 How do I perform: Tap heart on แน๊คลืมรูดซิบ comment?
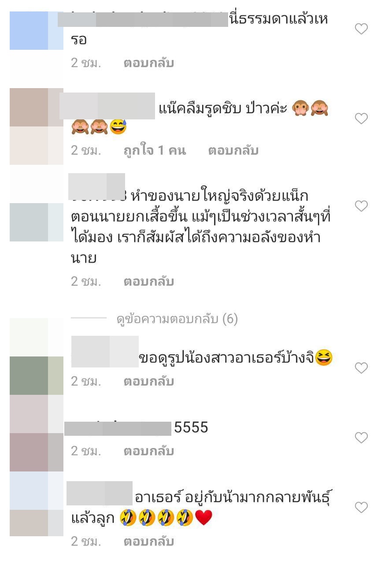point(361,119)
